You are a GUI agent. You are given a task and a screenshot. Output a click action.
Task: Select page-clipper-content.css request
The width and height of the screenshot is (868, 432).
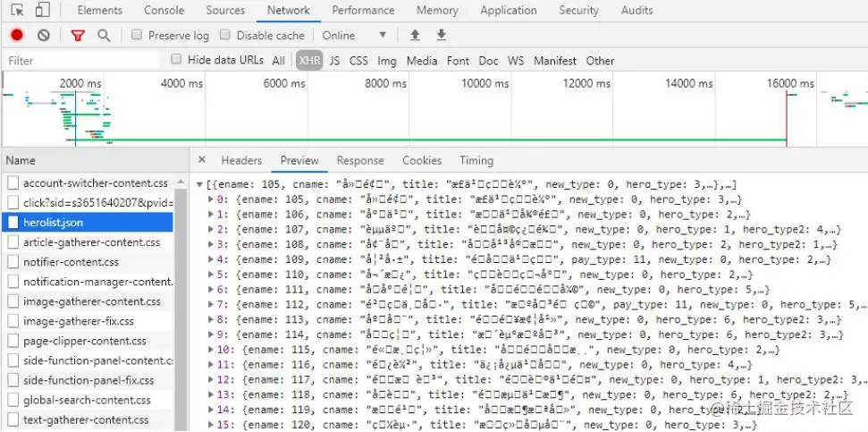point(87,341)
